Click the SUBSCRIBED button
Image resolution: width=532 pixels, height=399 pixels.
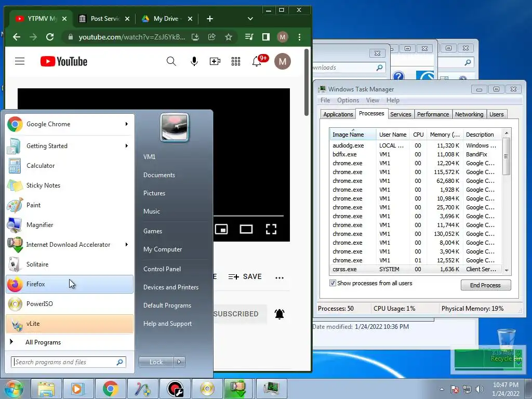tap(240, 314)
